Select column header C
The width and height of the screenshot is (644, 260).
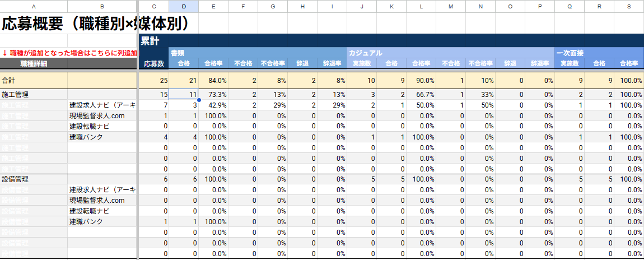[154, 6]
